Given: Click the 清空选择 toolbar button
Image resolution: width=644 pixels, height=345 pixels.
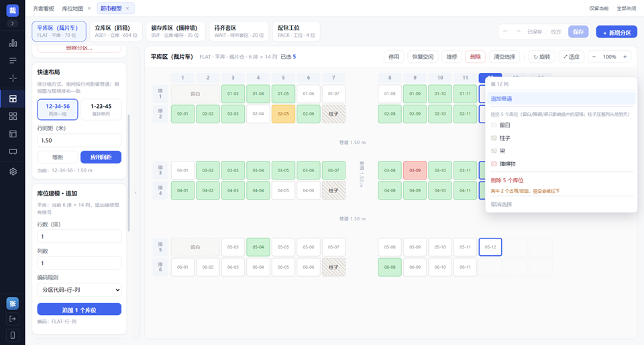Looking at the screenshot, I should click(504, 57).
